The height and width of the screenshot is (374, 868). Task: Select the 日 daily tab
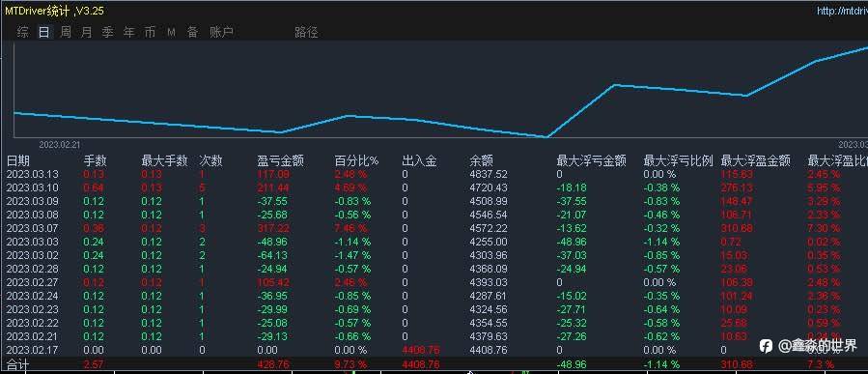click(43, 32)
